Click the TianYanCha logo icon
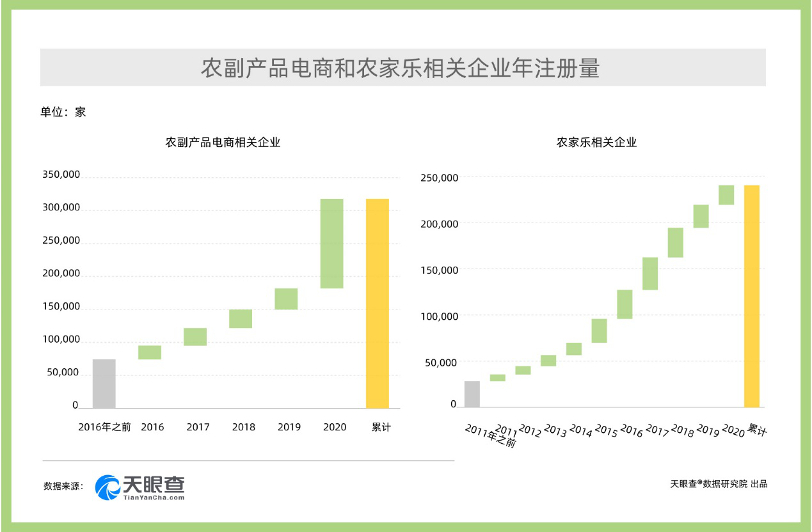 tap(107, 487)
